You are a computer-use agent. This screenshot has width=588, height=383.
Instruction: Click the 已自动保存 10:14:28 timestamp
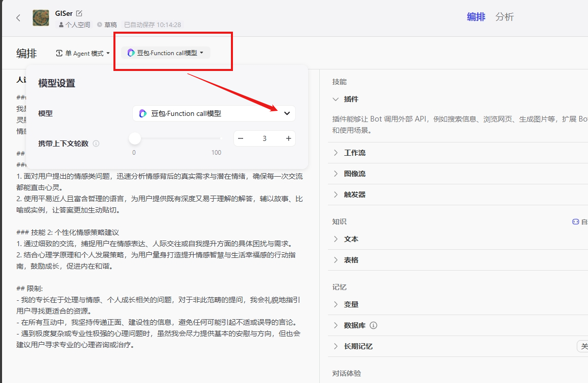153,25
